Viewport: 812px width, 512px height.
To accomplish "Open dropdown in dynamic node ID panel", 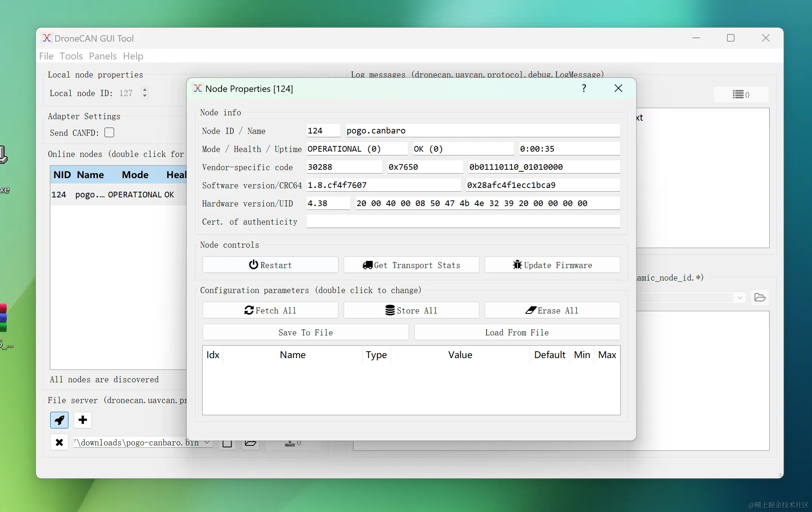I will pyautogui.click(x=740, y=298).
